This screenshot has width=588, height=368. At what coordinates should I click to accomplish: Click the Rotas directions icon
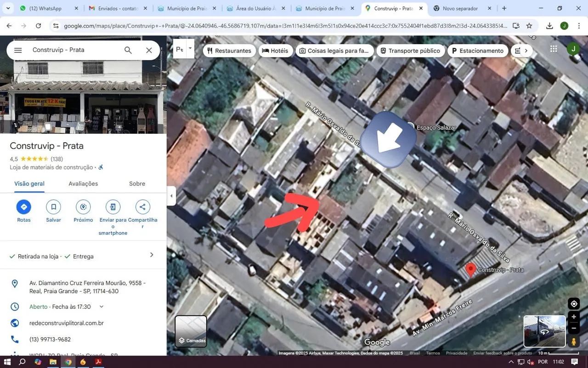click(x=24, y=207)
